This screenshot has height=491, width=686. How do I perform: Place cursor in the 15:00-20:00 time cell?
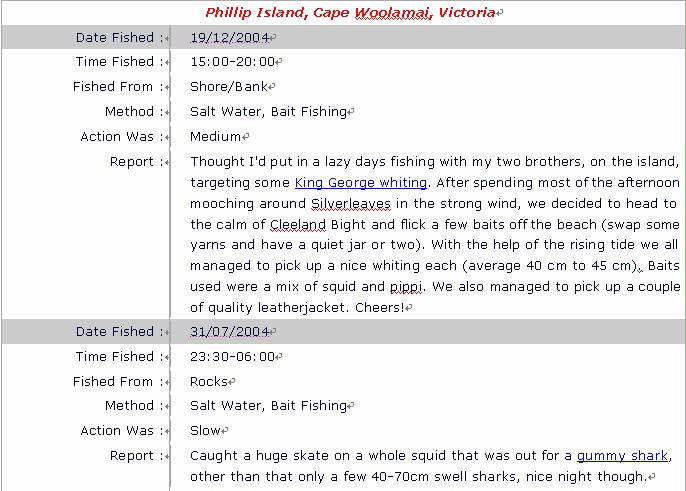click(x=232, y=62)
